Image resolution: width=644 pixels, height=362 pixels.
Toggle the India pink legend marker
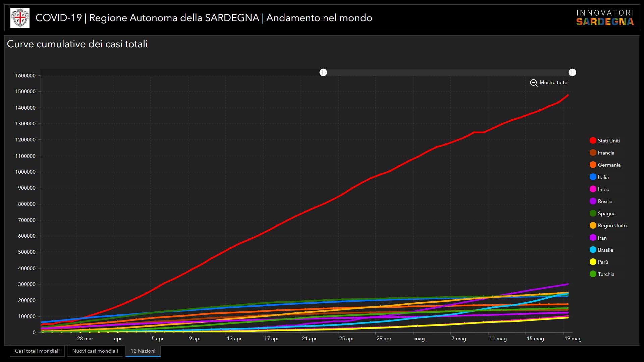point(593,189)
